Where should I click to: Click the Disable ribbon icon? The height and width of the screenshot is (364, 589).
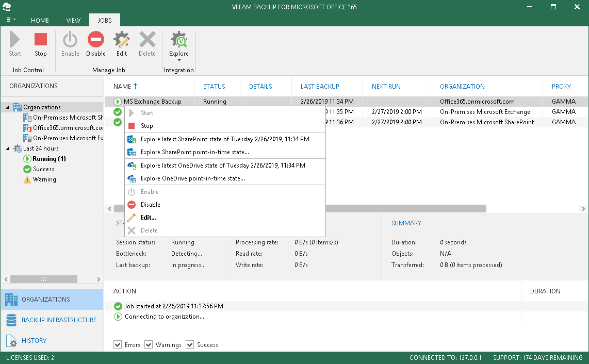coord(96,40)
